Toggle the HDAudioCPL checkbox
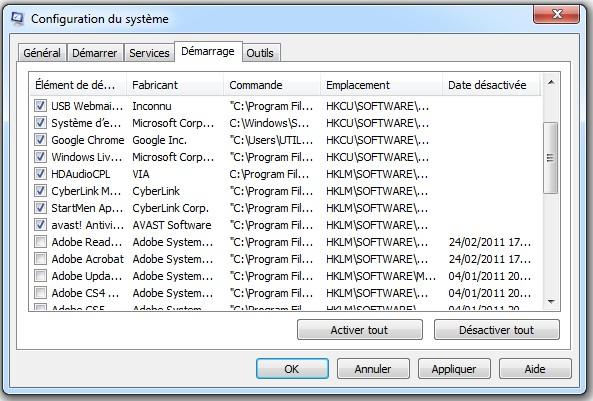The width and height of the screenshot is (593, 401). (x=40, y=174)
